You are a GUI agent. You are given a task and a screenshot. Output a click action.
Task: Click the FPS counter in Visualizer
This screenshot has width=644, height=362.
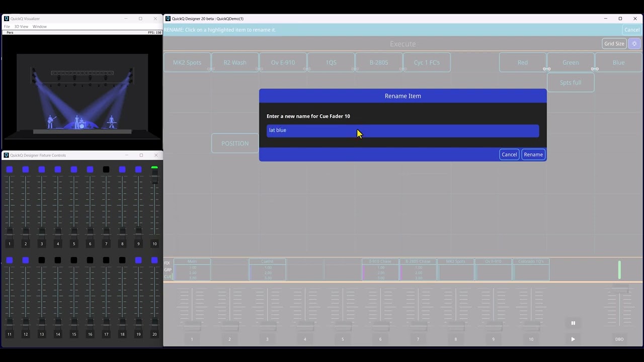point(154,33)
